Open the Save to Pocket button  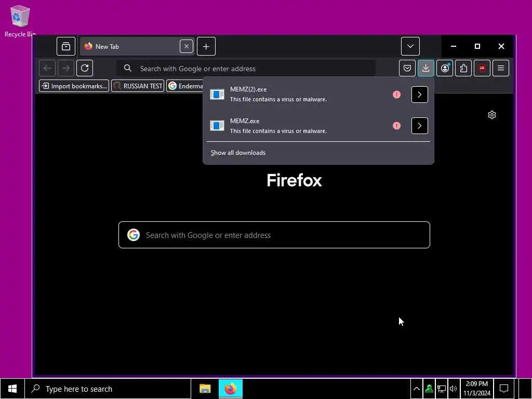pyautogui.click(x=407, y=68)
